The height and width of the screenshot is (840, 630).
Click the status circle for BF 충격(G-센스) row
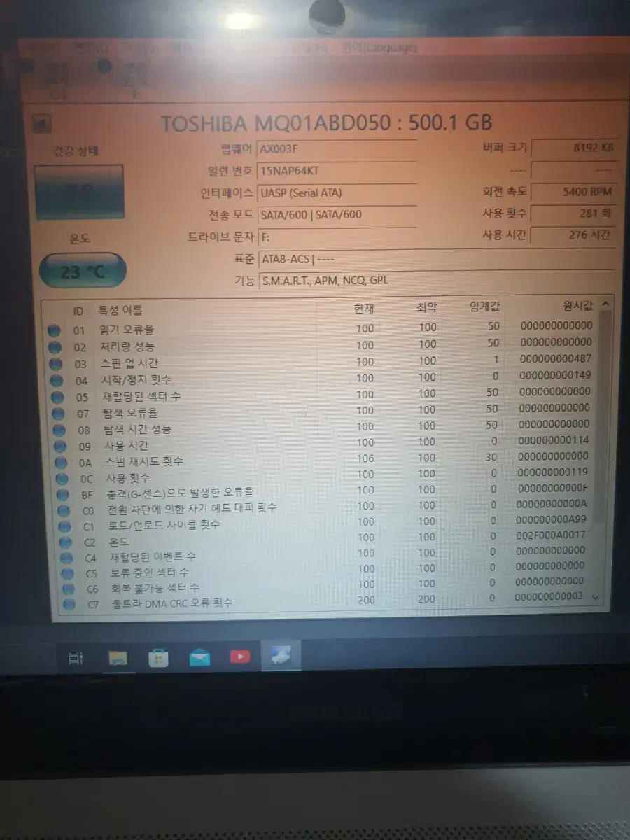point(62,495)
